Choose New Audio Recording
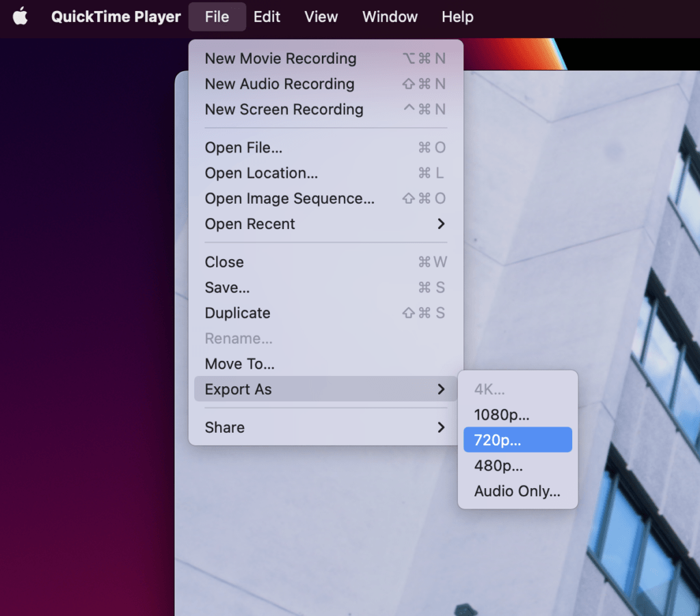The width and height of the screenshot is (700, 616). point(325,84)
